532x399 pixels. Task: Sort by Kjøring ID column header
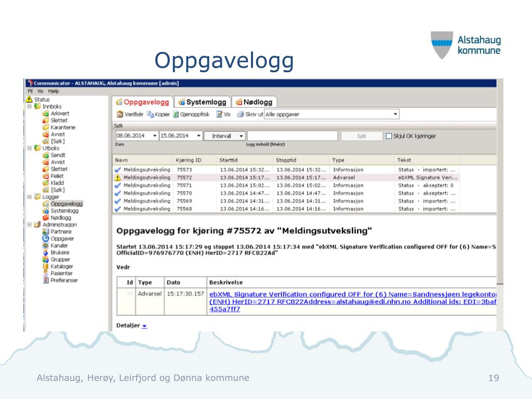pos(194,160)
